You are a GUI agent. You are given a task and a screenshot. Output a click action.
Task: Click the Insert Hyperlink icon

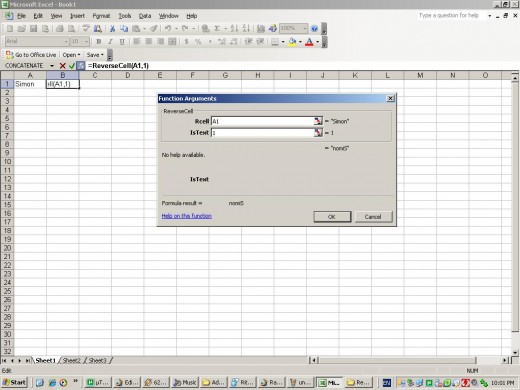pyautogui.click(x=206, y=29)
